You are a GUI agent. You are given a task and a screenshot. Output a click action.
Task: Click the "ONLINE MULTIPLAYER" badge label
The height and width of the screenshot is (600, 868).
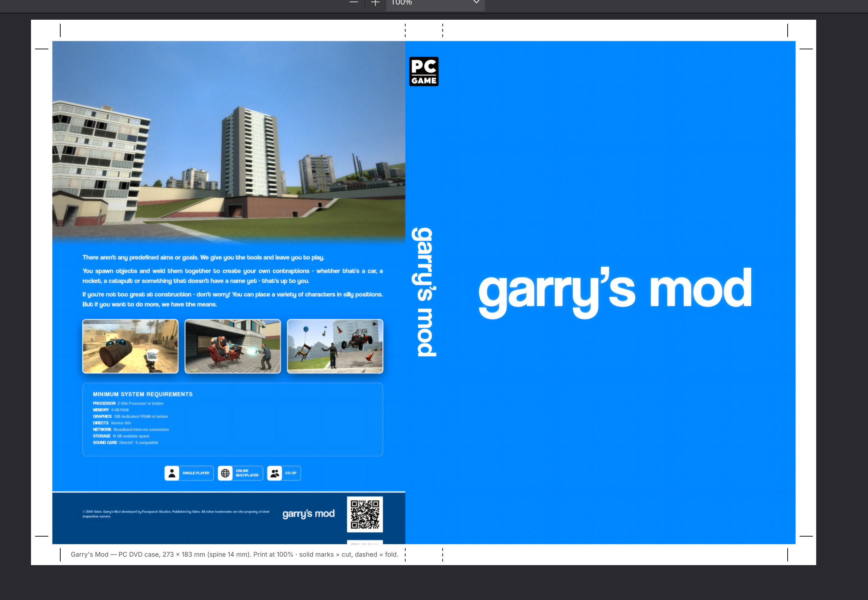247,473
